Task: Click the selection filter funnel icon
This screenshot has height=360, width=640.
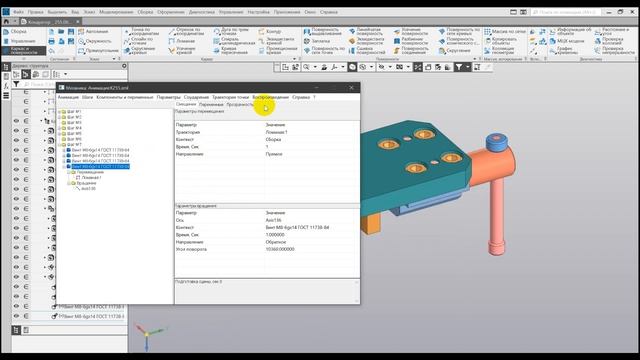Action: (459, 67)
